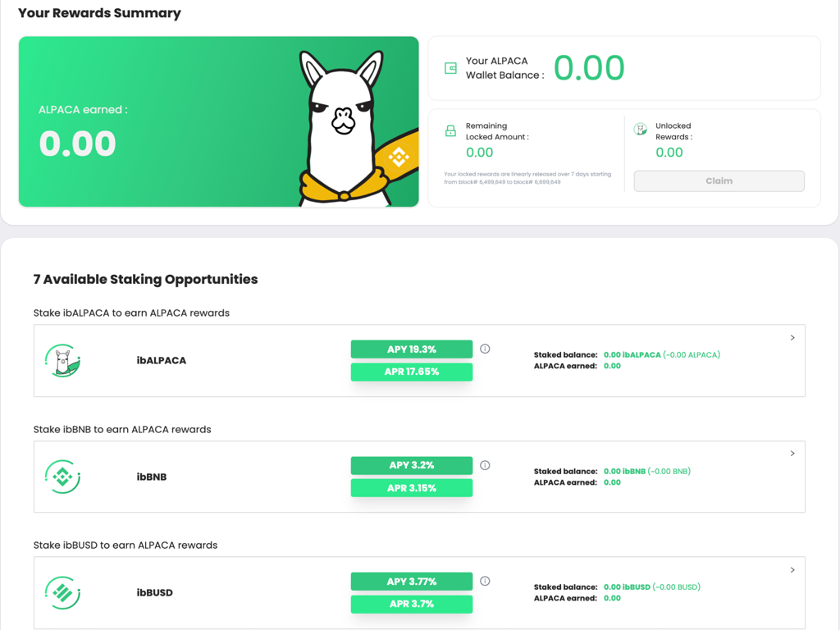Click the ibALPACA token icon
This screenshot has width=840, height=630.
(62, 361)
